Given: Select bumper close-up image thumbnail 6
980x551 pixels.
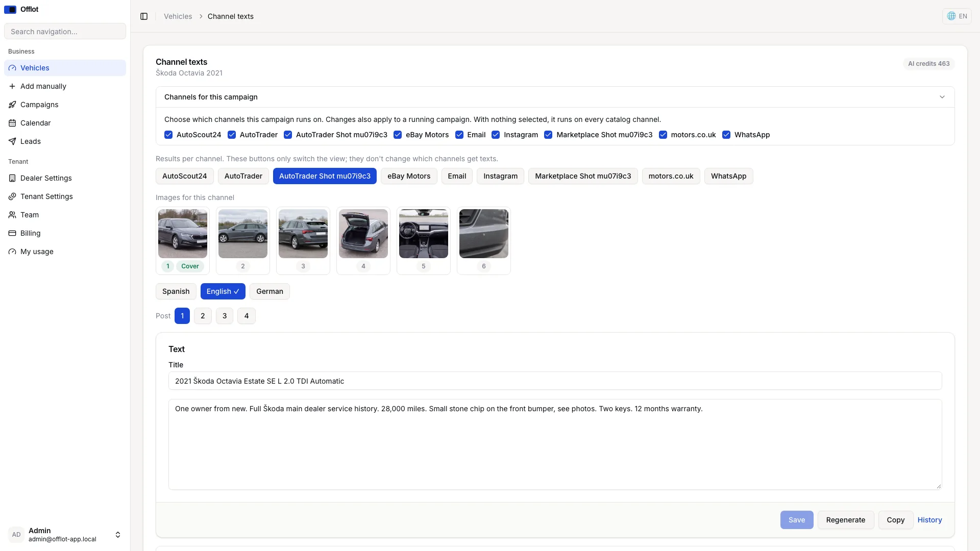Looking at the screenshot, I should pyautogui.click(x=484, y=234).
